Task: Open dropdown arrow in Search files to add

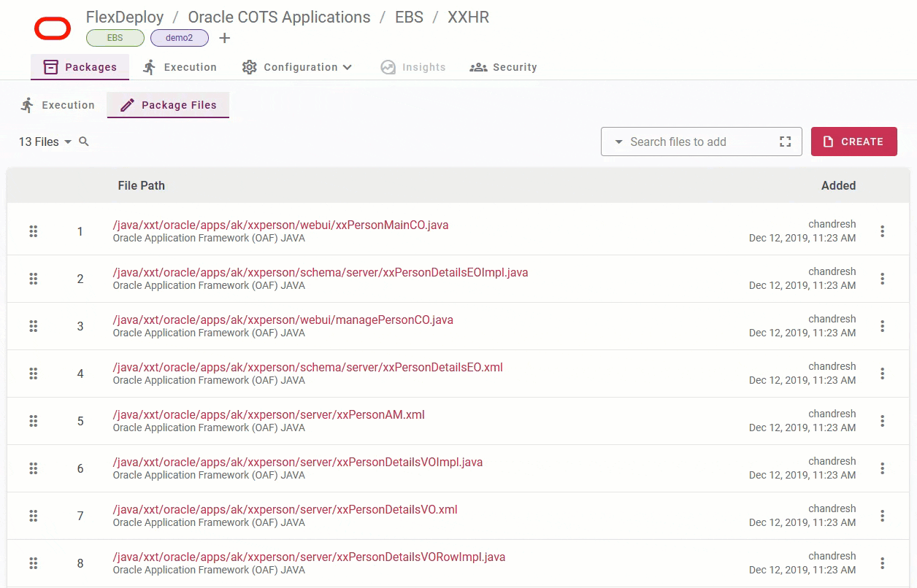Action: (x=618, y=142)
